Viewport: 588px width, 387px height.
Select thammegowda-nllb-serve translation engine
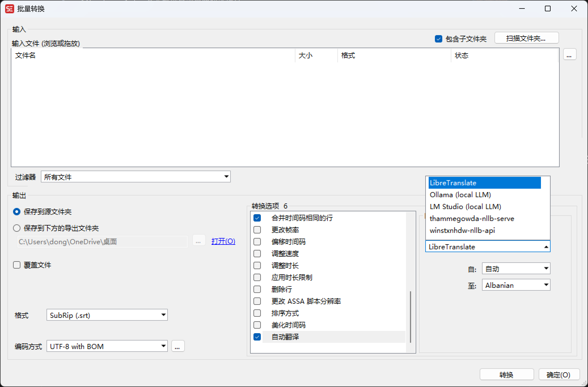tap(472, 218)
